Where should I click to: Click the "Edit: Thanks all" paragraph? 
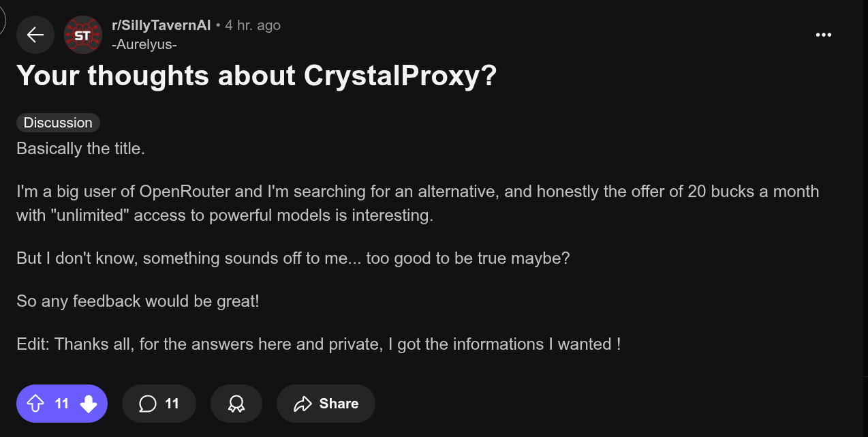[318, 344]
